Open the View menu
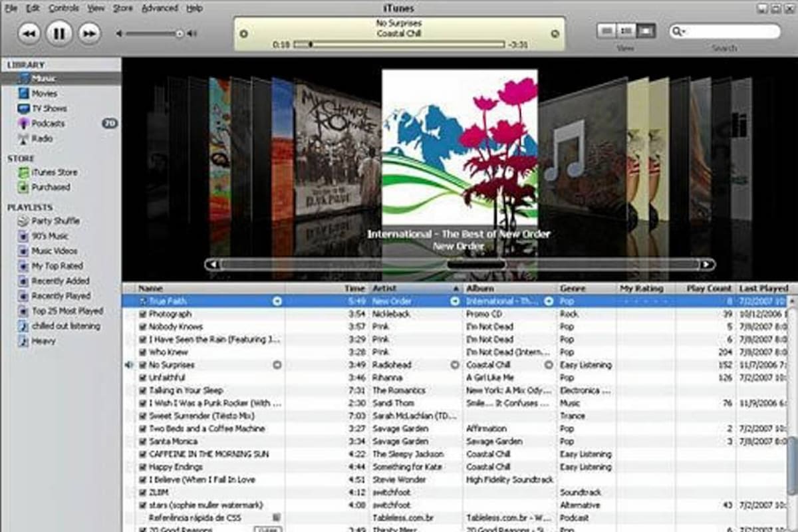This screenshot has height=532, width=798. (x=96, y=8)
